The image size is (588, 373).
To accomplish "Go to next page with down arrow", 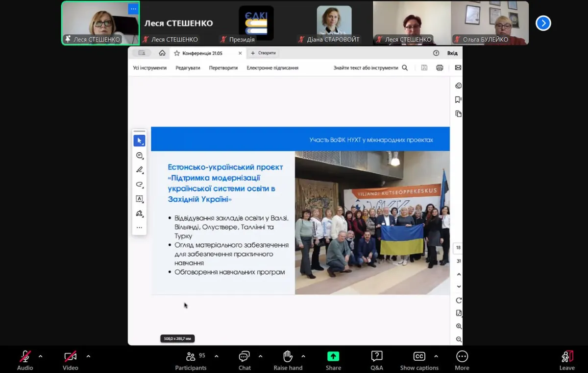I will (459, 286).
